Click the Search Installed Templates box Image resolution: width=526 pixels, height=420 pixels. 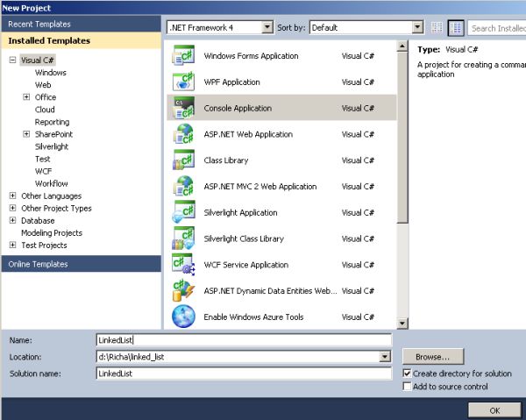497,28
